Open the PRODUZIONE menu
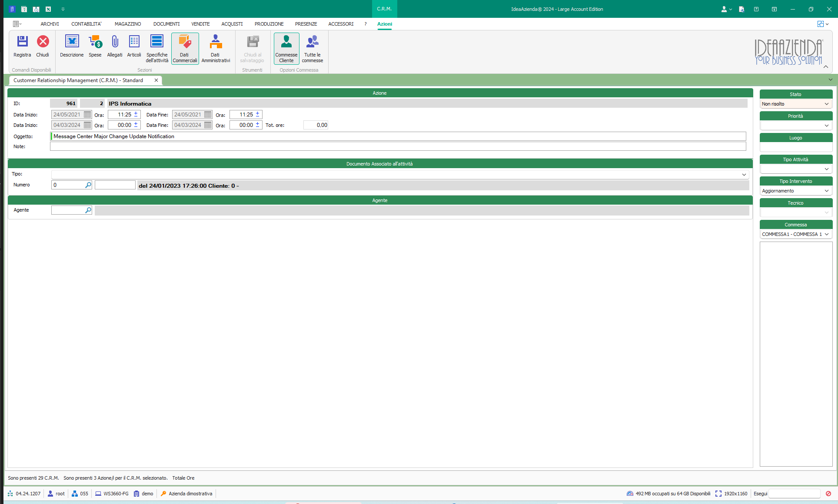The width and height of the screenshot is (838, 504). (x=269, y=24)
